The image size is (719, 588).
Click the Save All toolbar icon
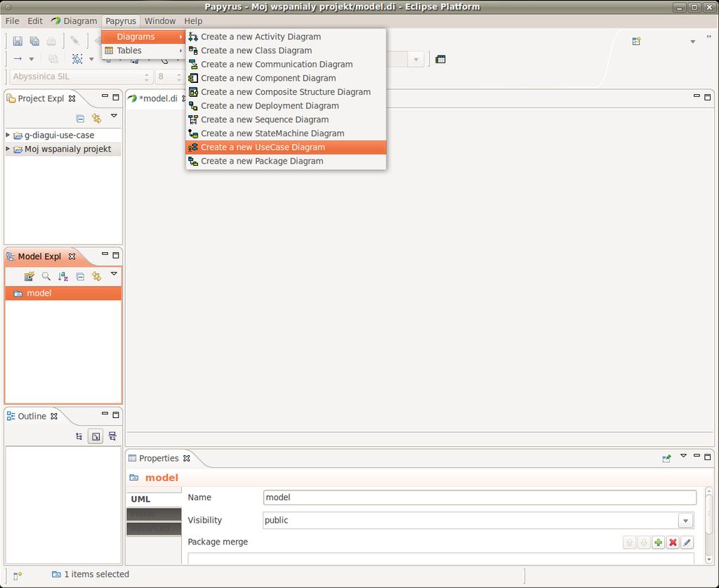click(x=34, y=41)
